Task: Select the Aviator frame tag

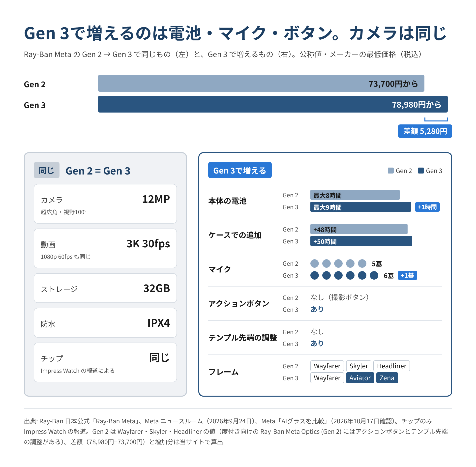Action: pos(360,378)
